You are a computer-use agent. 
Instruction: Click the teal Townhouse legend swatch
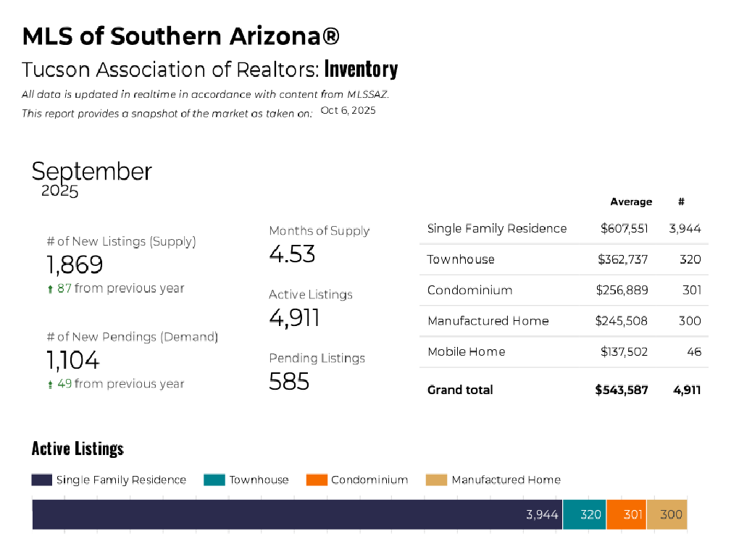pyautogui.click(x=214, y=480)
